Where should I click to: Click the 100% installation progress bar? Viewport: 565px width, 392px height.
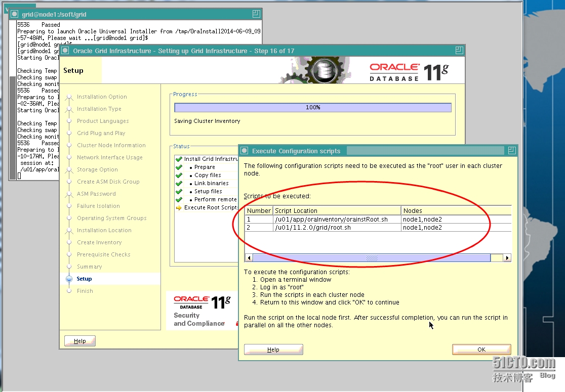[313, 107]
